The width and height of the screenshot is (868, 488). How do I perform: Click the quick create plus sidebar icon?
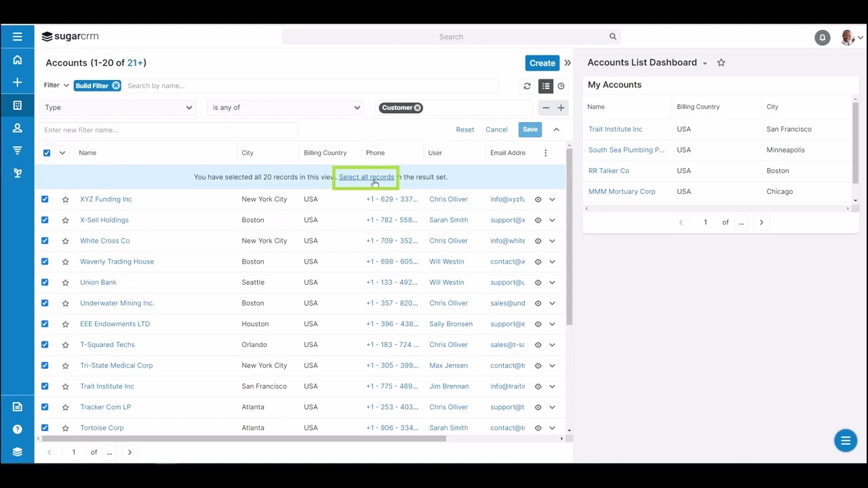tap(17, 82)
